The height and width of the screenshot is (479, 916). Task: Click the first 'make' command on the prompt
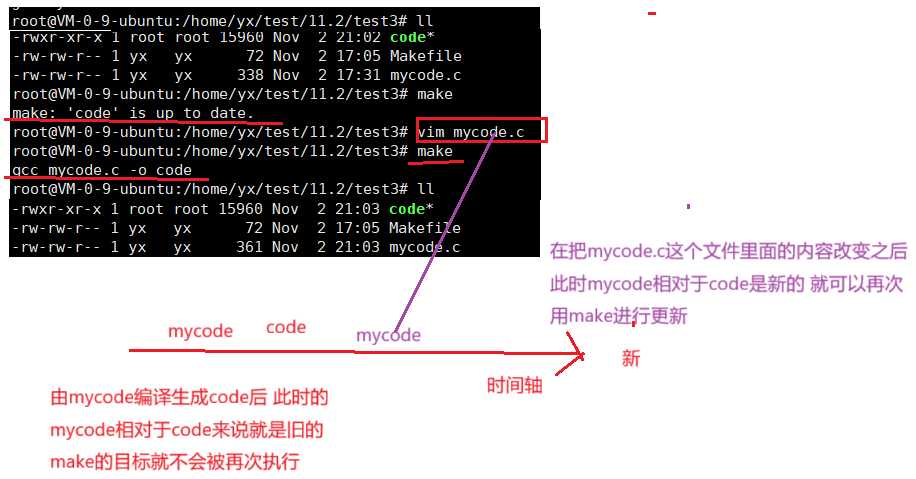pos(435,94)
